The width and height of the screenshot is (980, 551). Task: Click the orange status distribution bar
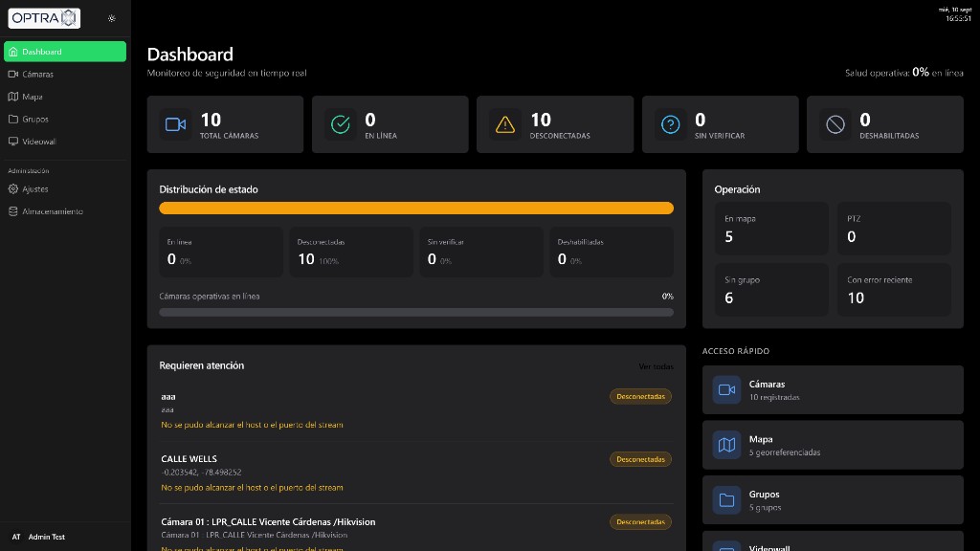416,208
